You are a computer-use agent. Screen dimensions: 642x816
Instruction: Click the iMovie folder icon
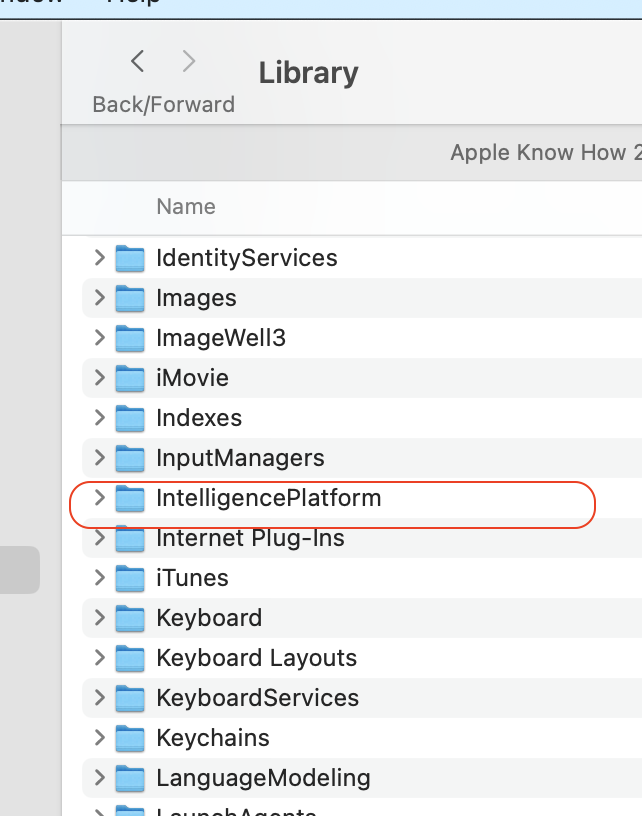click(x=130, y=378)
